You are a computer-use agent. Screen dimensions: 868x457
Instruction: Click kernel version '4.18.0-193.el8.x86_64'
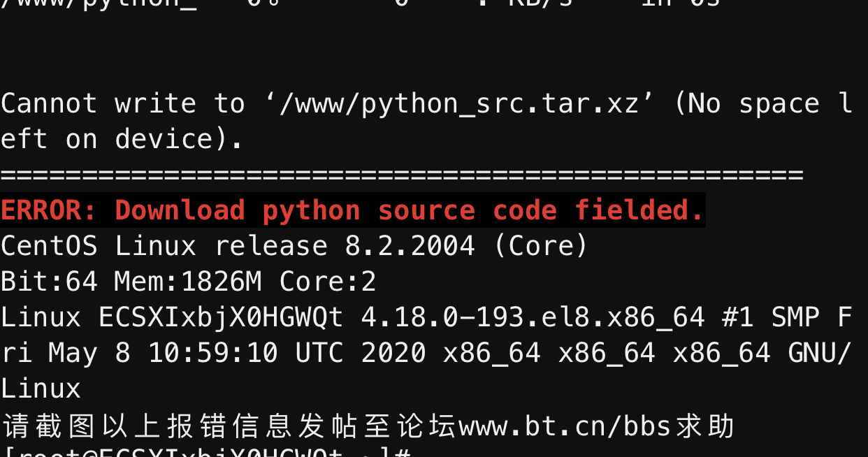(x=533, y=317)
